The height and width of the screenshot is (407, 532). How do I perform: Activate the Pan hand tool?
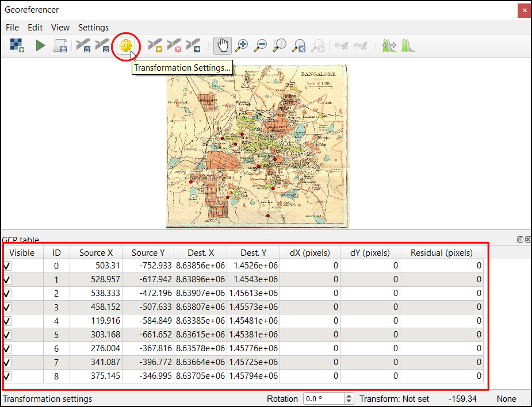pos(223,45)
